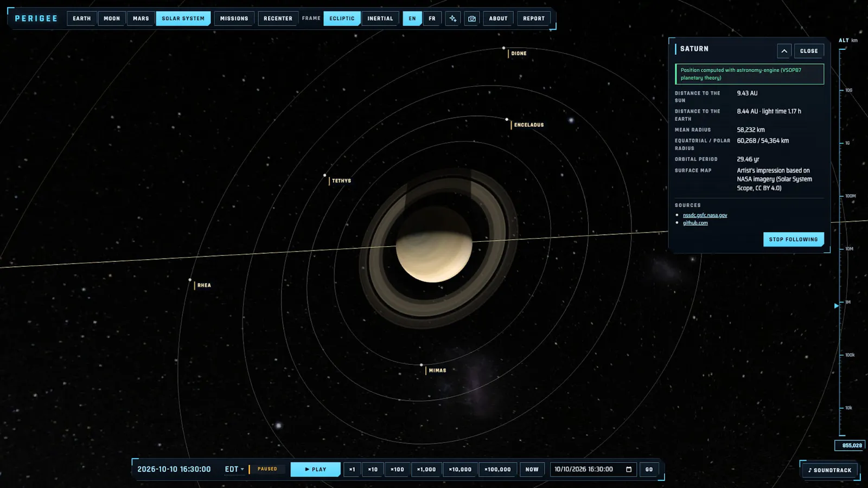This screenshot has height=488, width=868.
Task: Open the Missions menu
Action: [x=234, y=18]
